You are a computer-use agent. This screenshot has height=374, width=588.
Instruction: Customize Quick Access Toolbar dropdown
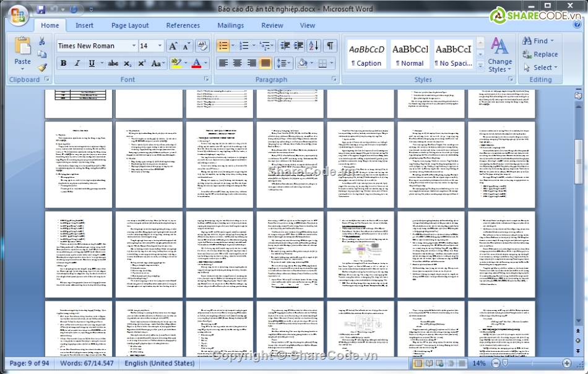tap(91, 9)
